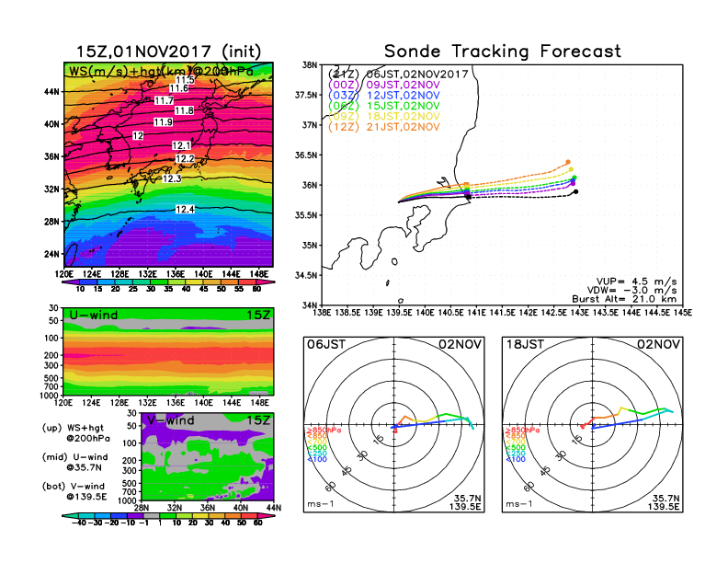Click the "Burst Alt= 21.0 km" parameter
The width and height of the screenshot is (728, 563).
click(624, 299)
